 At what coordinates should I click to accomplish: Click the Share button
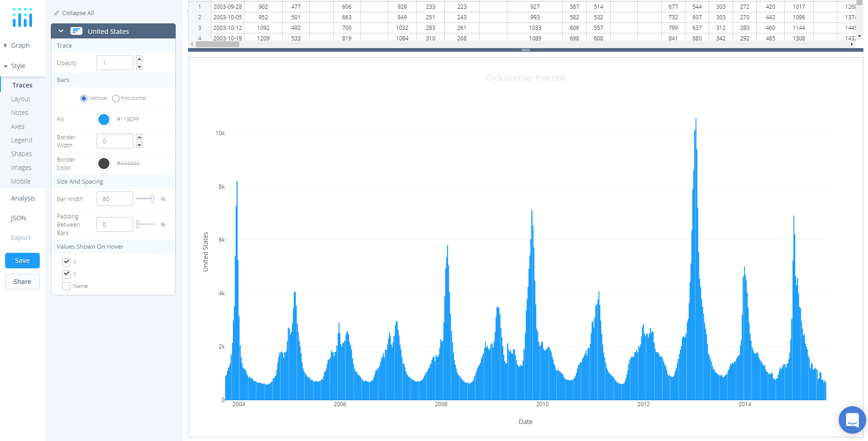pyautogui.click(x=22, y=282)
